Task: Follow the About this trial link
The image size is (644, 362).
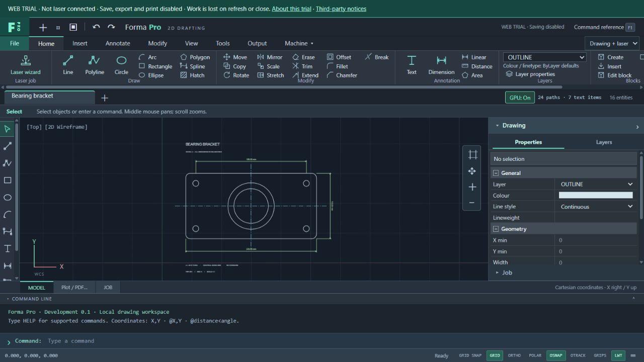Action: click(291, 9)
